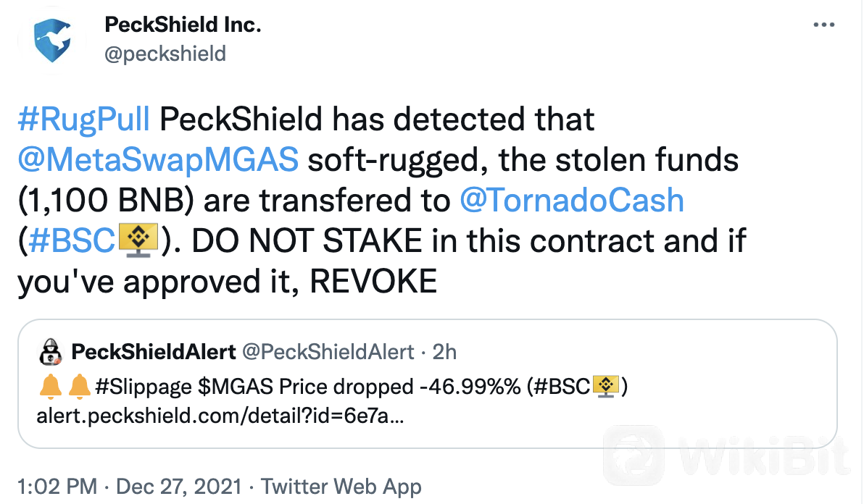Click the 2h timestamp on quoted tweet
The height and width of the screenshot is (504, 864).
444,352
